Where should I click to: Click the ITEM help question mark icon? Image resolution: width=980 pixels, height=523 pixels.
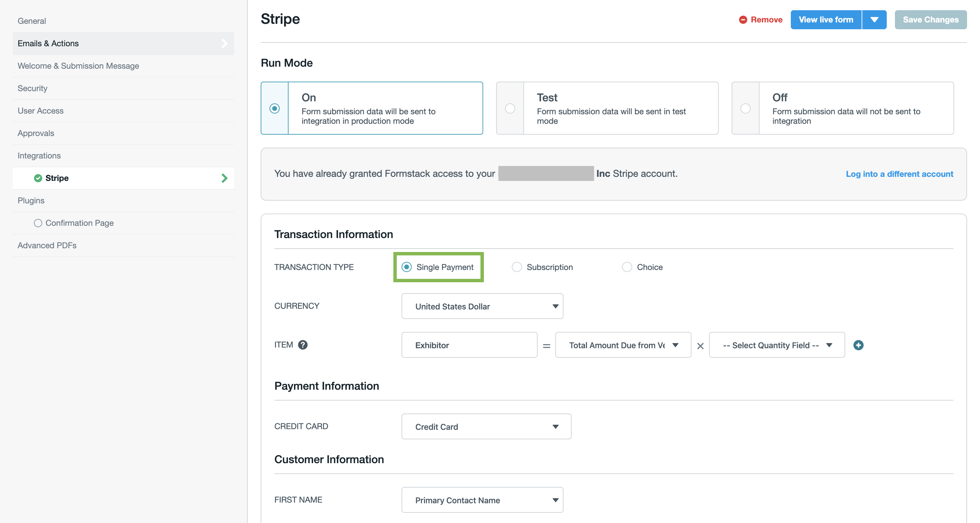[x=303, y=345]
